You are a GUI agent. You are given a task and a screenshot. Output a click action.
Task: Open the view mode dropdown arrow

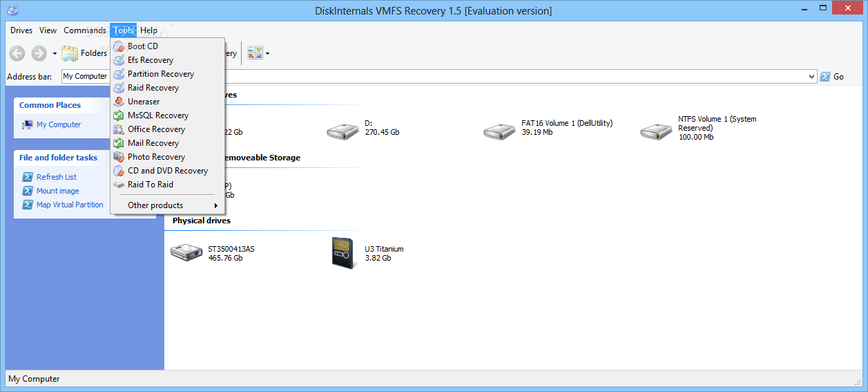coord(267,53)
